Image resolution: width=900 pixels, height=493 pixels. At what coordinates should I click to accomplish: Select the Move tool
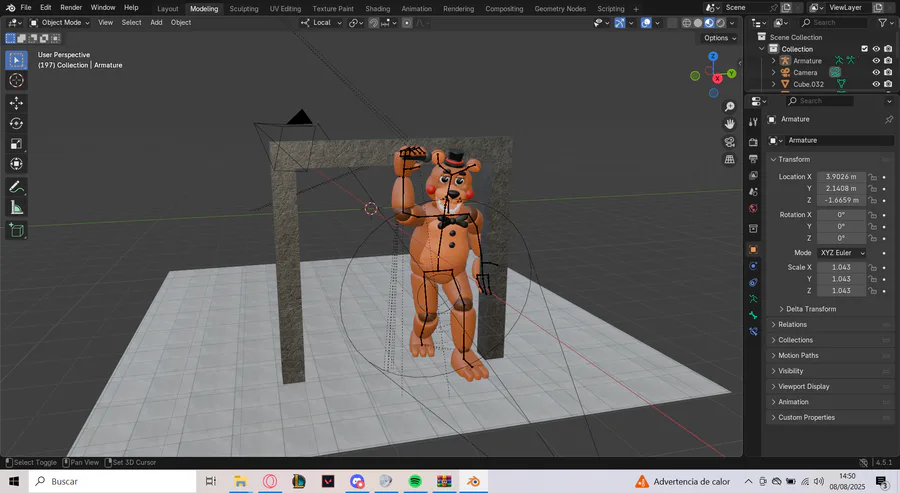[16, 103]
